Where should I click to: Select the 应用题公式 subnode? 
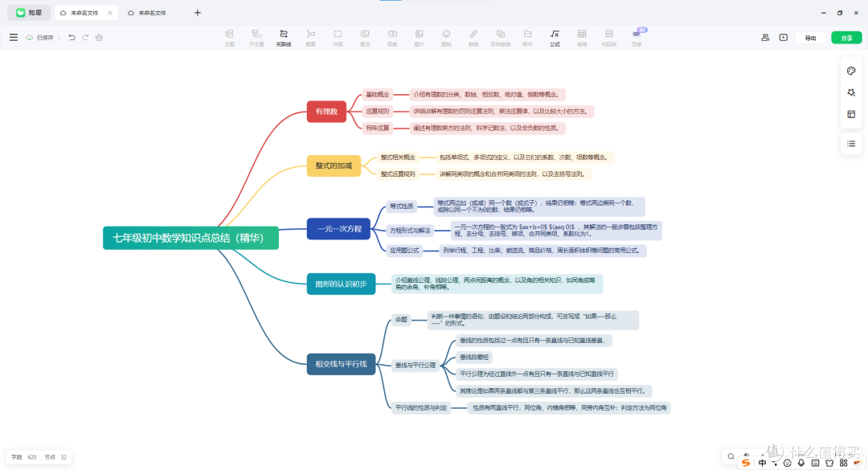click(404, 250)
